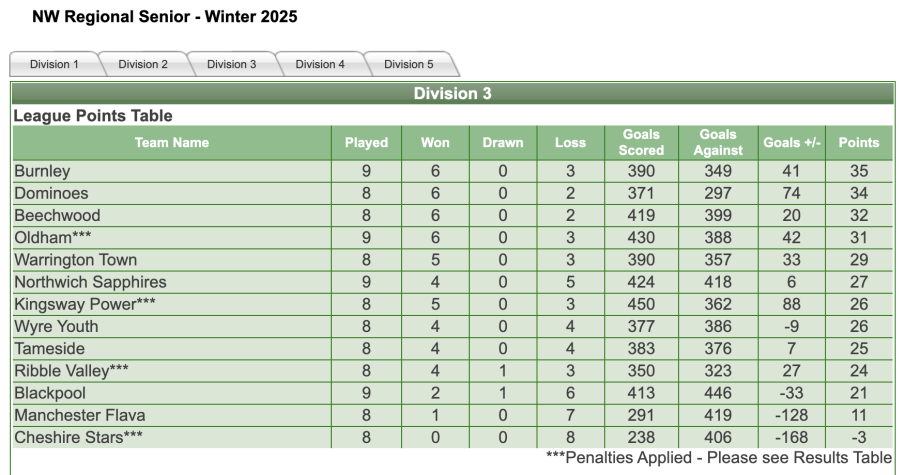
Task: Click the Manchester Flava team name
Action: 80,415
